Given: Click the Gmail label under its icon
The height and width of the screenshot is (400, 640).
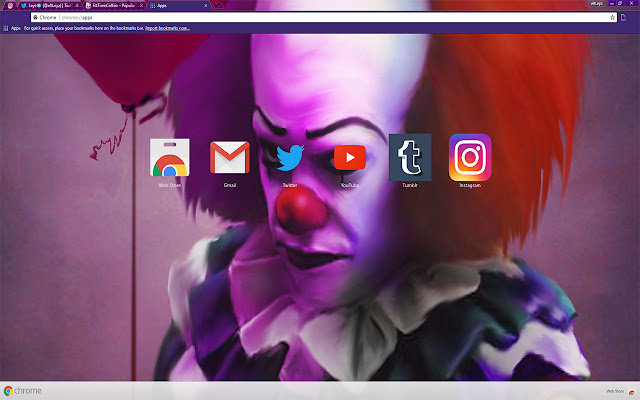Looking at the screenshot, I should pyautogui.click(x=230, y=185).
